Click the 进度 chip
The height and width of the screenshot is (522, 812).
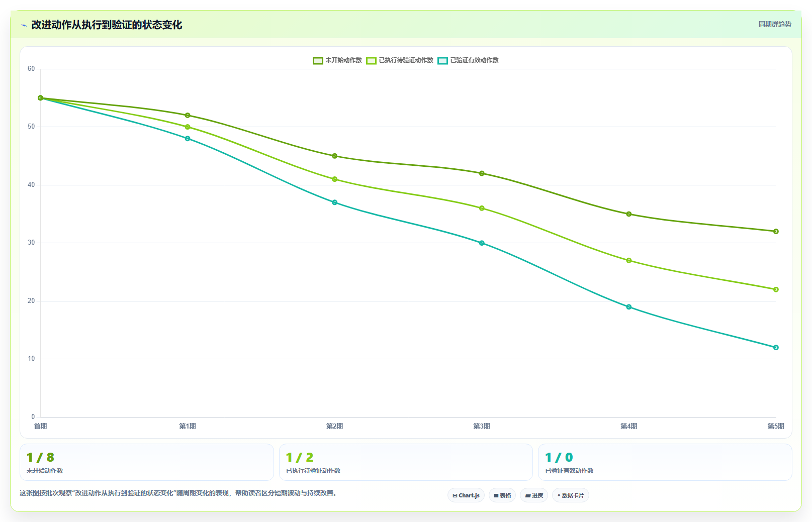point(534,495)
